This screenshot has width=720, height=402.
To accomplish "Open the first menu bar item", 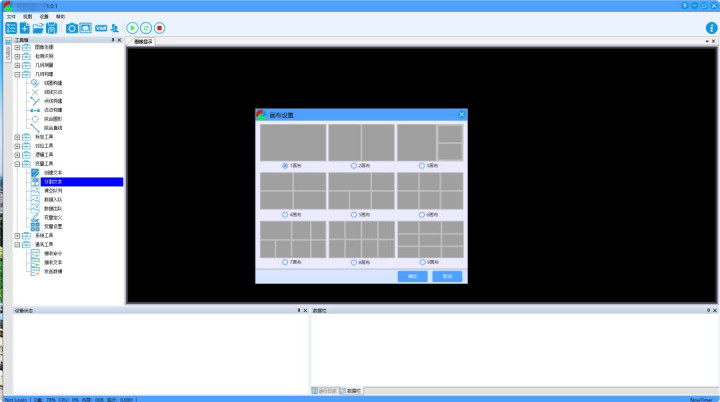I will tap(11, 17).
